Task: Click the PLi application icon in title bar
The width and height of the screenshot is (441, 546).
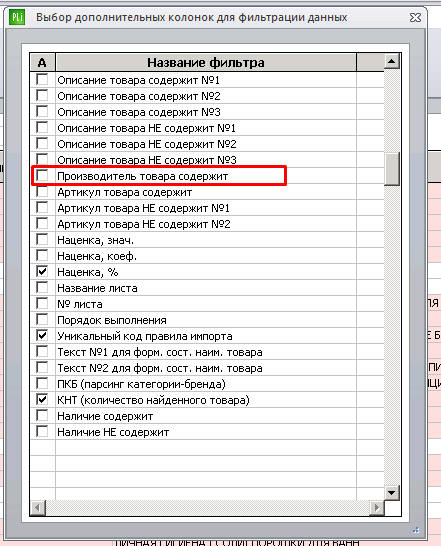Action: point(17,17)
